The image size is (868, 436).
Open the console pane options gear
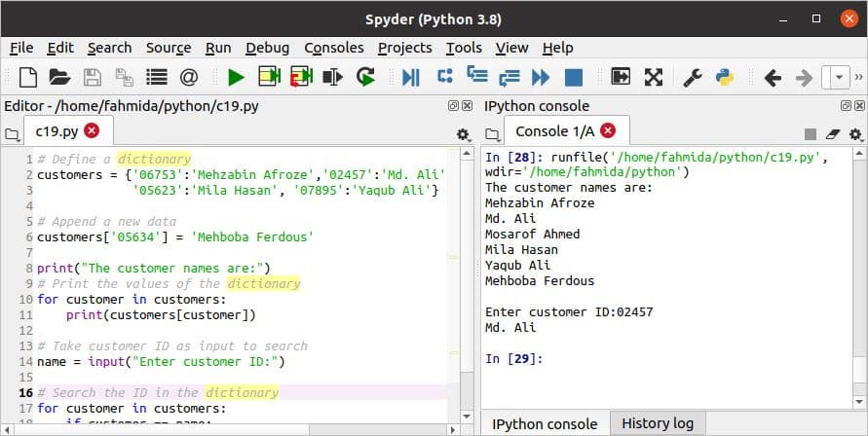(x=854, y=134)
